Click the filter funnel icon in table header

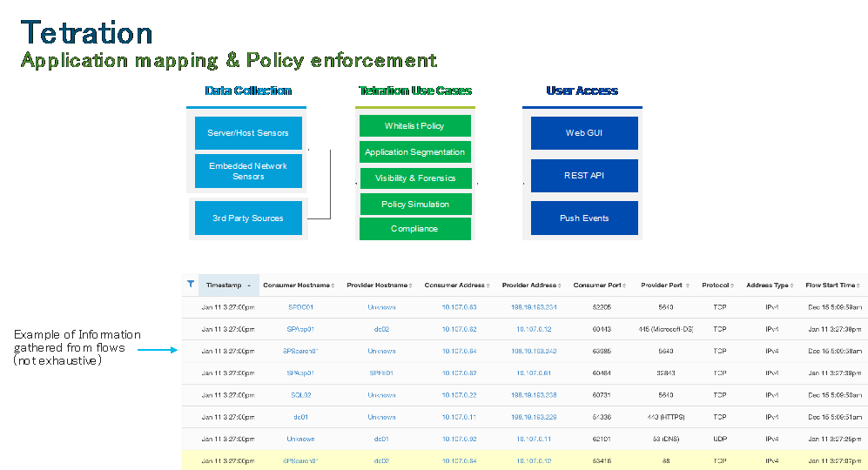(x=191, y=284)
